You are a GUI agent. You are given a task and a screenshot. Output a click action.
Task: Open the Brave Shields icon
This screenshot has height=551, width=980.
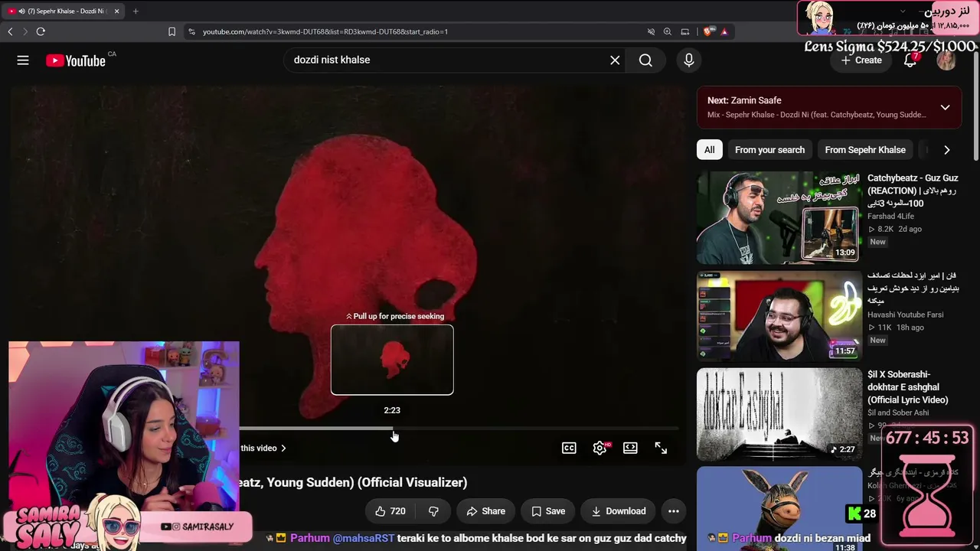pos(707,31)
